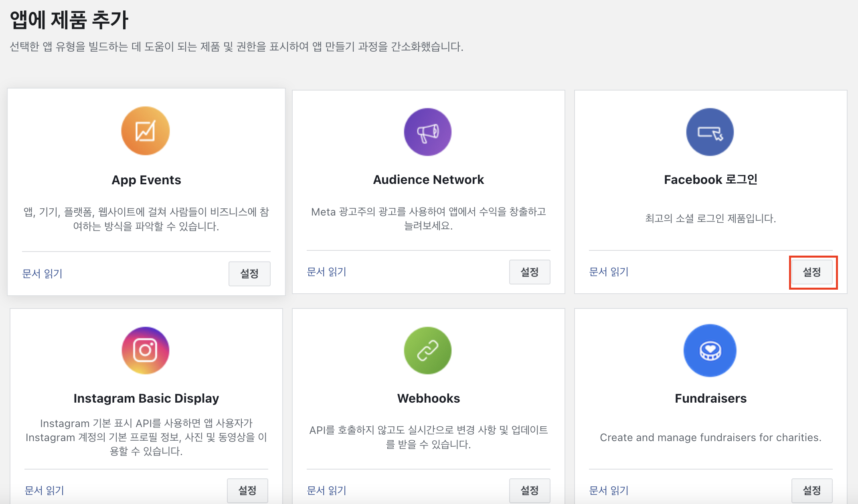
Task: Open 문서 읽기 link for Fundraisers
Action: [609, 490]
